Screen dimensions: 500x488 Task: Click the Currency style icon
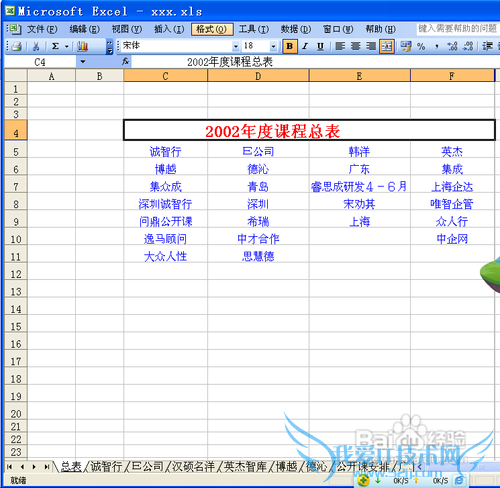[406, 46]
